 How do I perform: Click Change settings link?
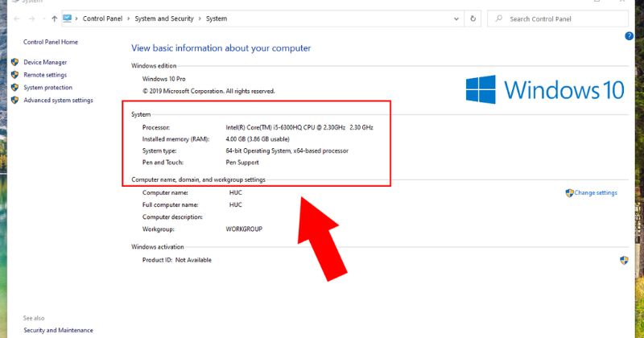click(x=596, y=192)
